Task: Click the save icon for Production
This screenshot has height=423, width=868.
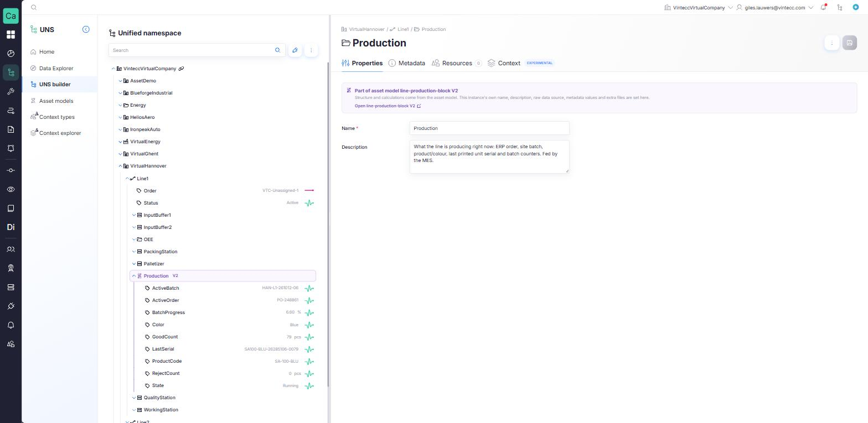Action: [x=850, y=43]
